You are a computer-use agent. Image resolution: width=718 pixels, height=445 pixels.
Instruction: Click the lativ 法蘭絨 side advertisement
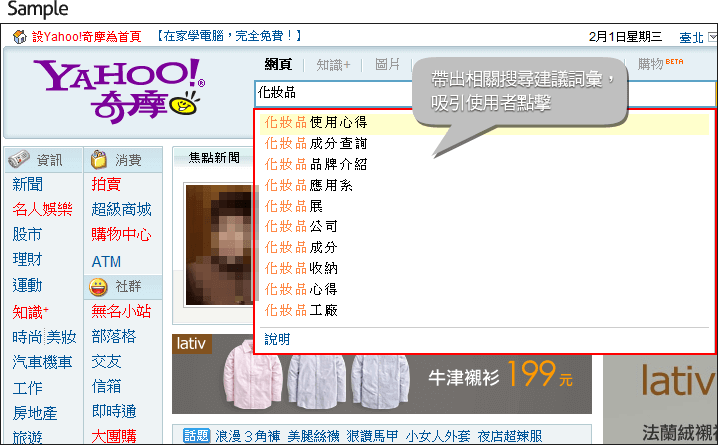click(660, 399)
